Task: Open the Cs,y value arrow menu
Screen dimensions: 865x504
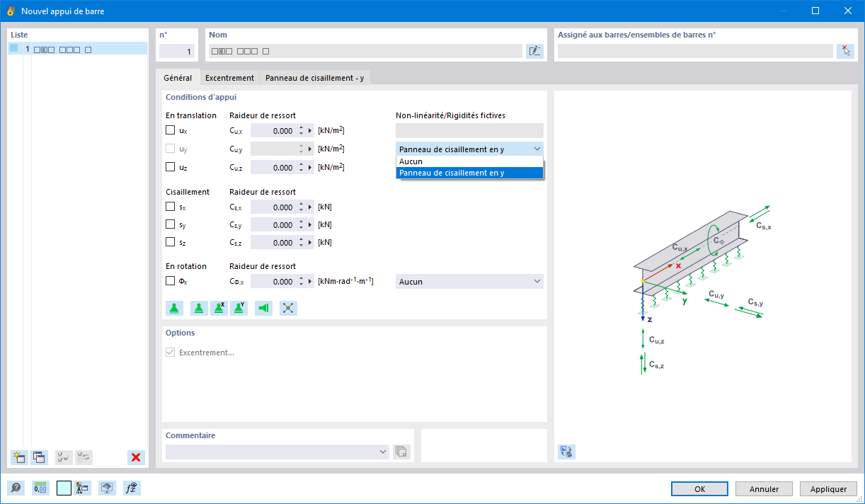Action: [310, 225]
